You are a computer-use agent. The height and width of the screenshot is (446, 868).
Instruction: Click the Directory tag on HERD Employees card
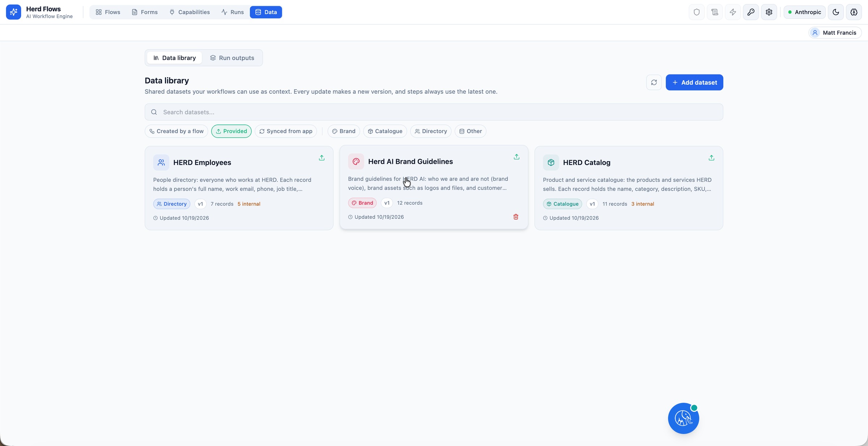pos(172,204)
